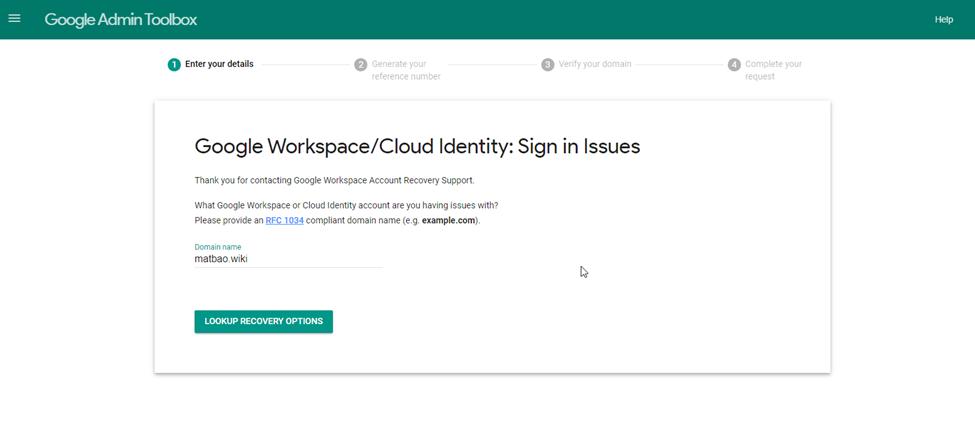Click the connector line between steps 1 and 2

304,65
